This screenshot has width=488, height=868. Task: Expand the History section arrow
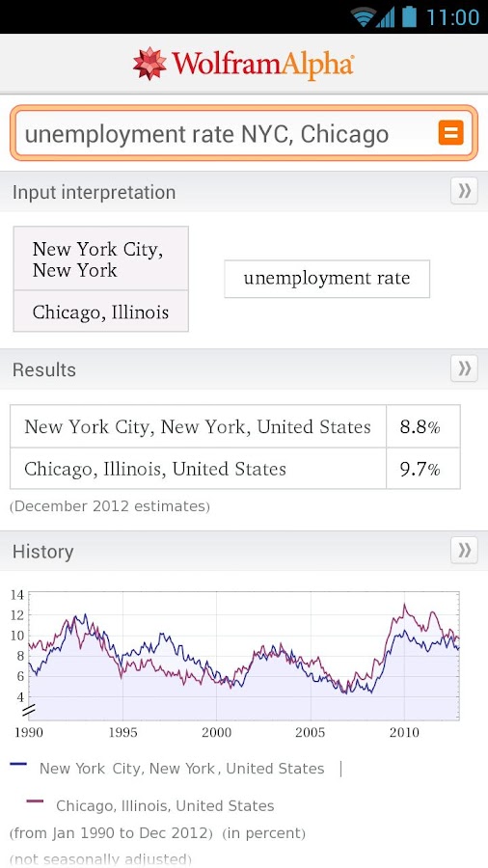click(464, 551)
